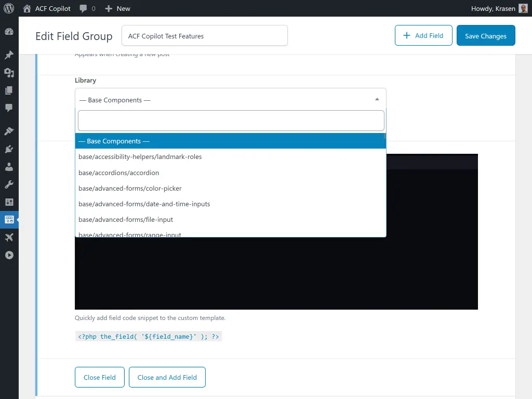This screenshot has width=532, height=399.
Task: Open the Pages icon in sidebar
Action: [9, 90]
